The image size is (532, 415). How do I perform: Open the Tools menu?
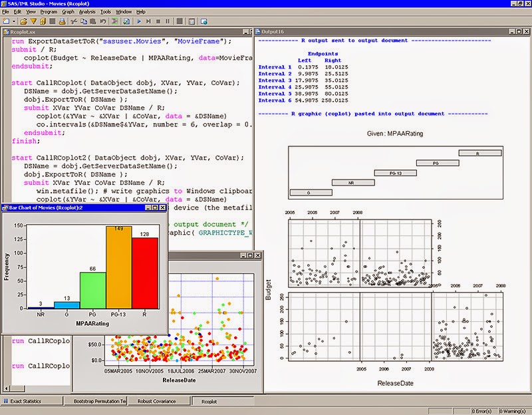point(106,11)
